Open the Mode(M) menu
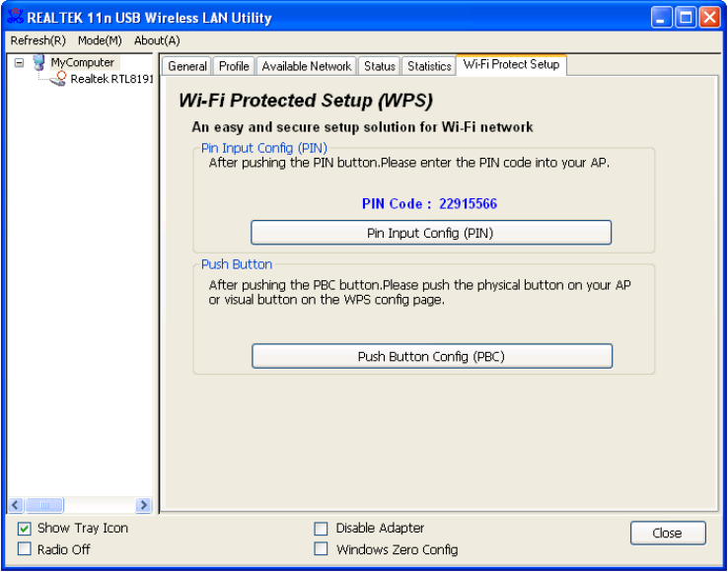Image resolution: width=728 pixels, height=572 pixels. point(100,40)
